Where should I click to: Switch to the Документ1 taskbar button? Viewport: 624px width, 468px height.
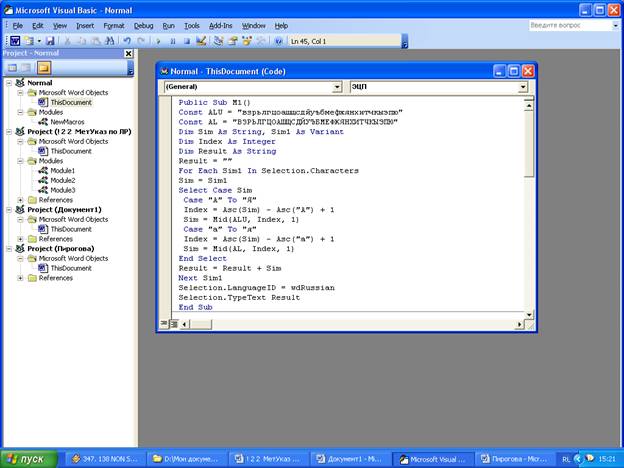(353, 458)
